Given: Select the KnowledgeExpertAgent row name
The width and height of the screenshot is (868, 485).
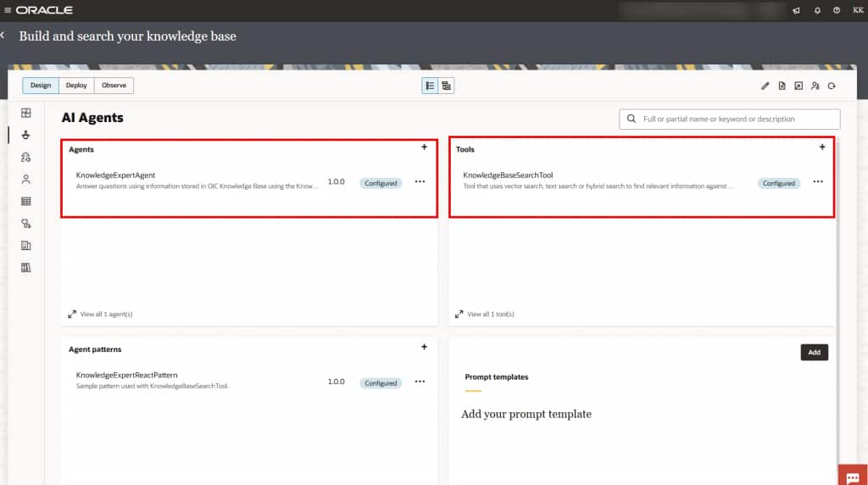Looking at the screenshot, I should 115,175.
